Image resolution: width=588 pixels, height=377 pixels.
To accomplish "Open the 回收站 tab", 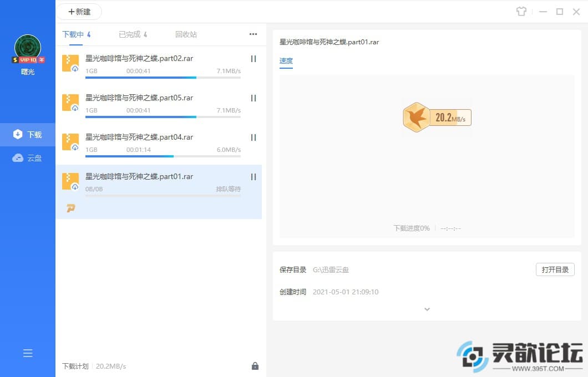I will 186,34.
